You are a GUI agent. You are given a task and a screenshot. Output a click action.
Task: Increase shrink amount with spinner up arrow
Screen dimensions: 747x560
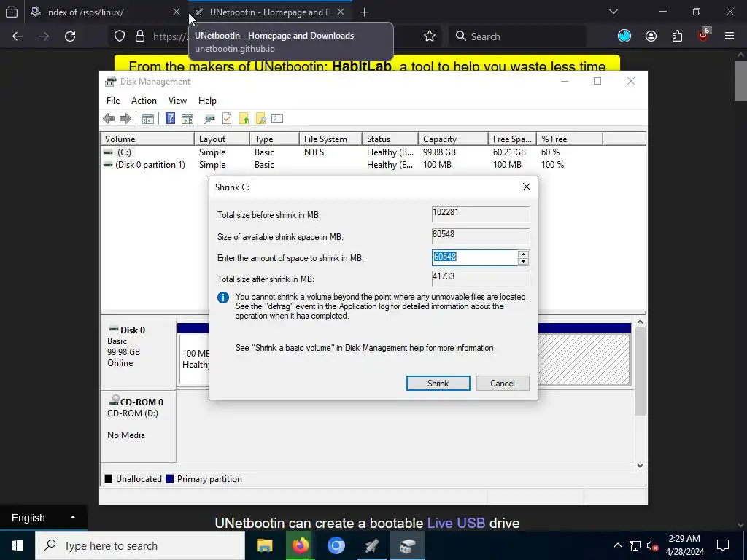pyautogui.click(x=523, y=254)
